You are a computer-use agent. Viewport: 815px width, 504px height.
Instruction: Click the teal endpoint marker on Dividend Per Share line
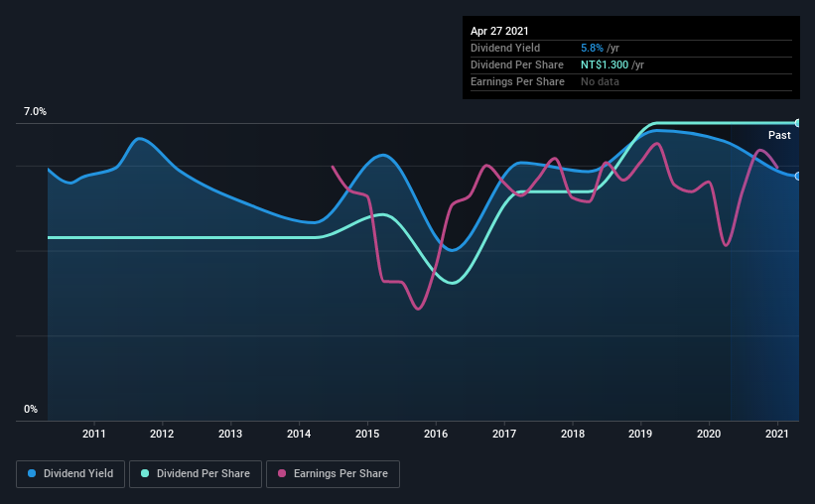[x=798, y=123]
